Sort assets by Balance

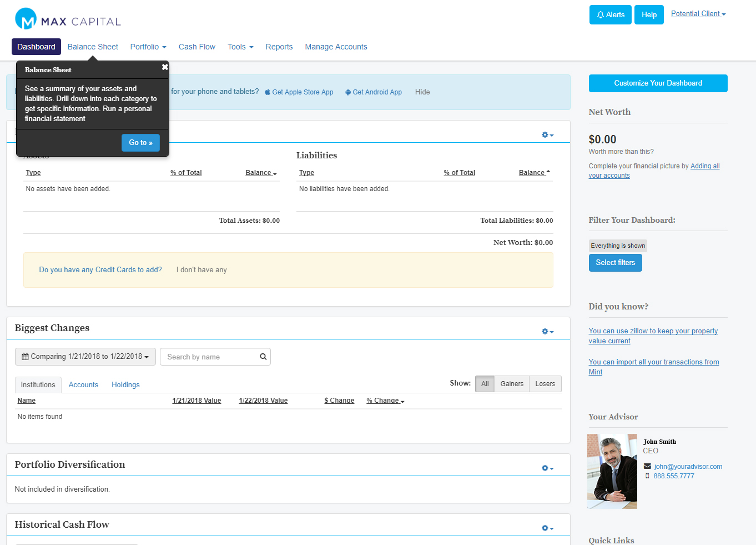tap(261, 173)
